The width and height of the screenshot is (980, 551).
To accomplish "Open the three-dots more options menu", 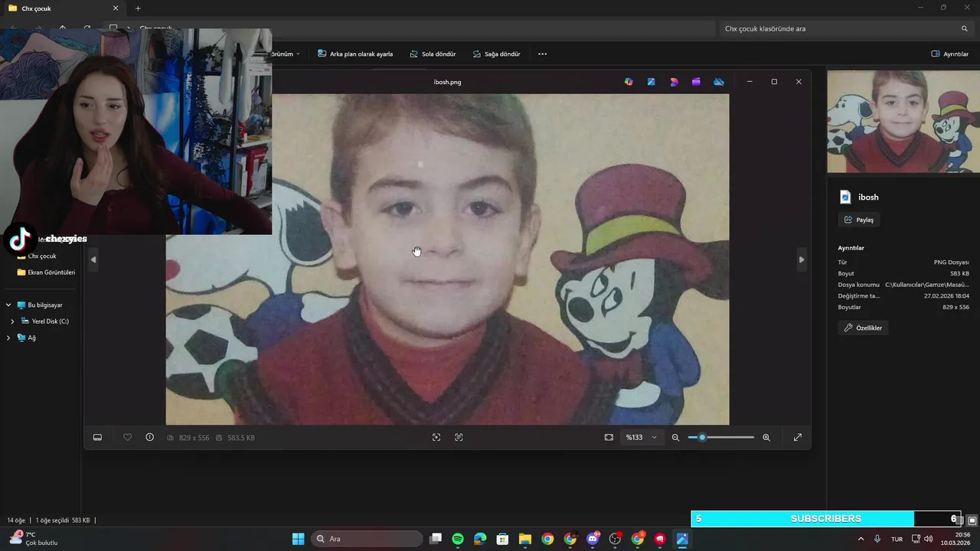I will click(542, 54).
